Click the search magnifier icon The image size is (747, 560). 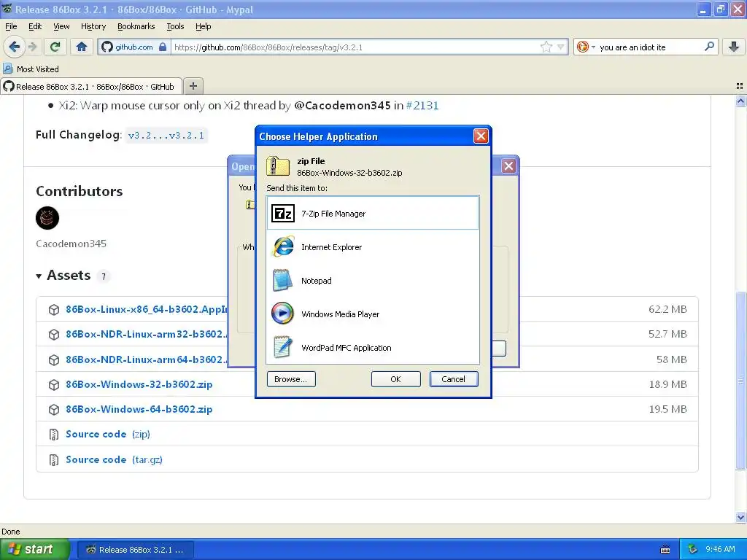click(709, 46)
